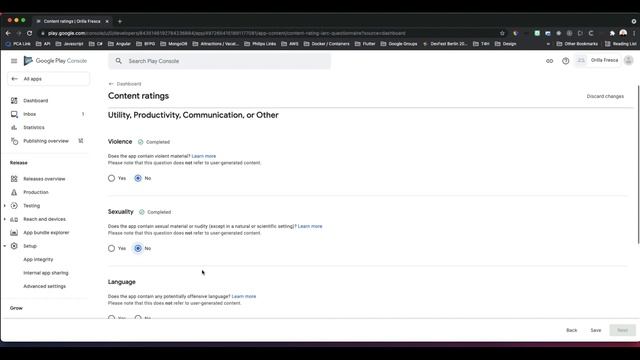Click the Discard changes button
The height and width of the screenshot is (360, 640).
coord(605,96)
